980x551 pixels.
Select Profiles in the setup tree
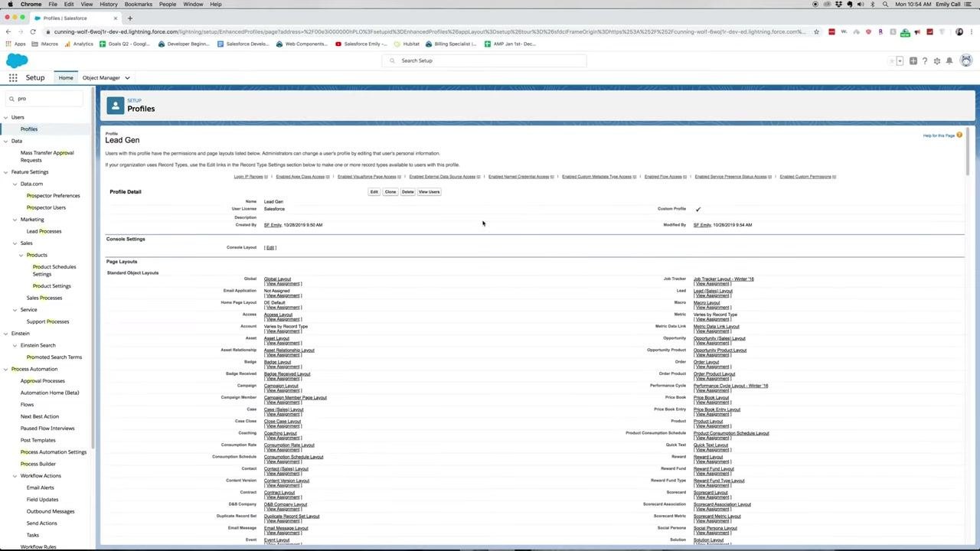tap(29, 129)
